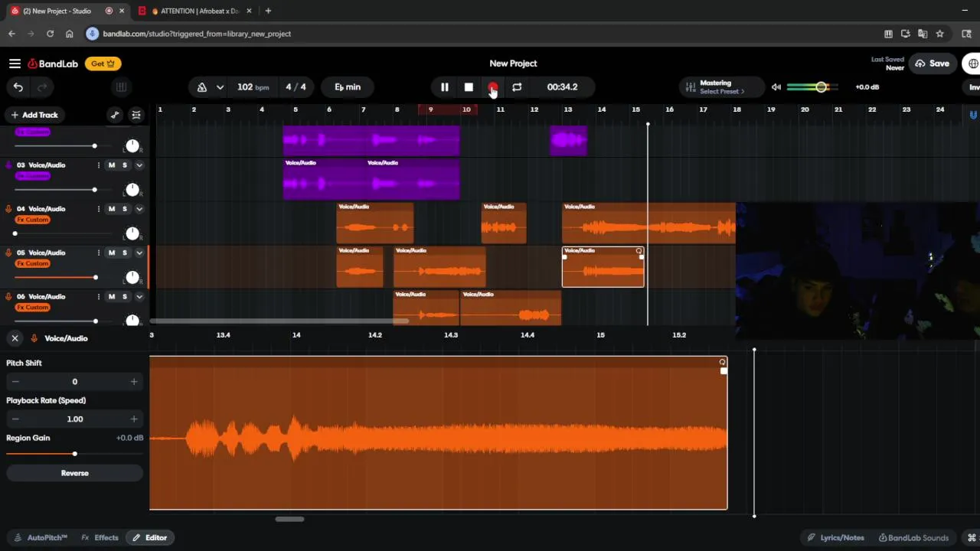Image resolution: width=980 pixels, height=551 pixels.
Task: Click track 05 pan knob
Action: [x=132, y=277]
